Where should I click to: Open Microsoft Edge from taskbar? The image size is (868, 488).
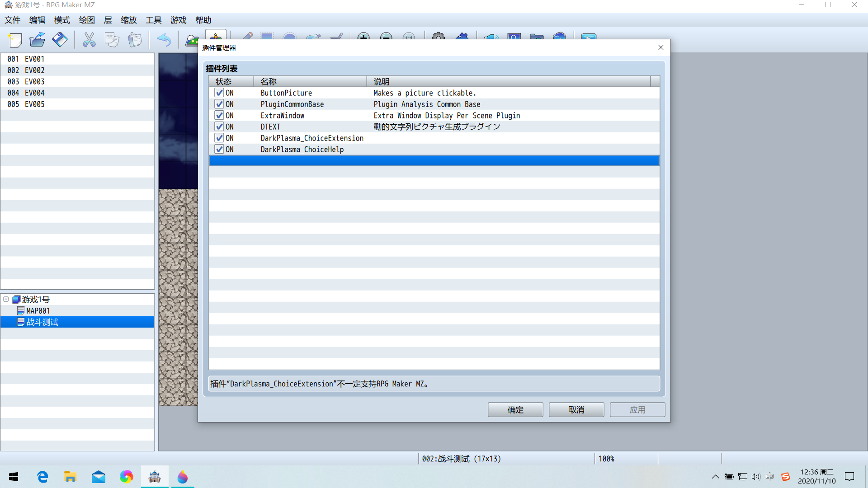(x=42, y=477)
